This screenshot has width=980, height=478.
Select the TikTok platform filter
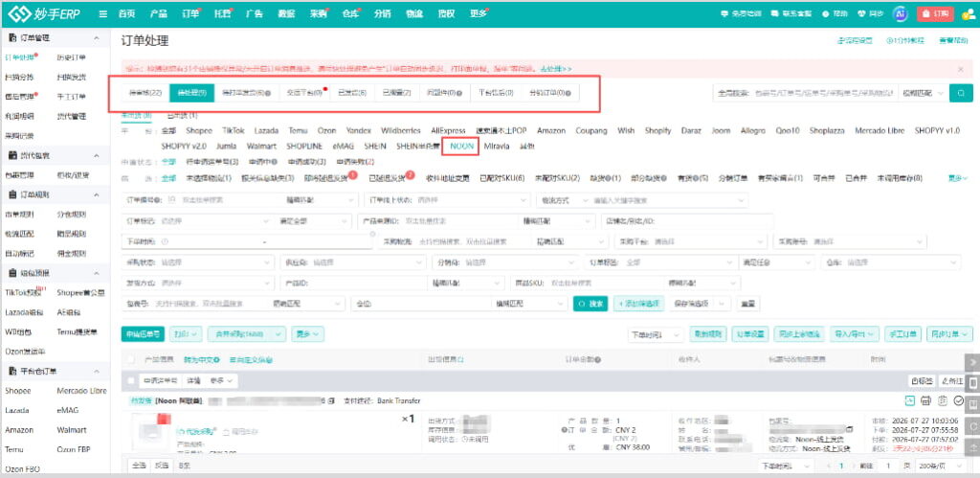click(234, 131)
